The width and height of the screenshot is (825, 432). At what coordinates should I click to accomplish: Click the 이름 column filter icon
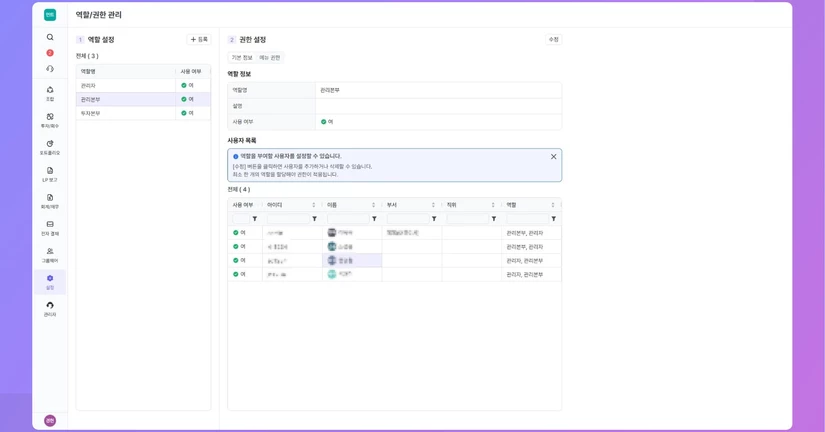coord(374,219)
